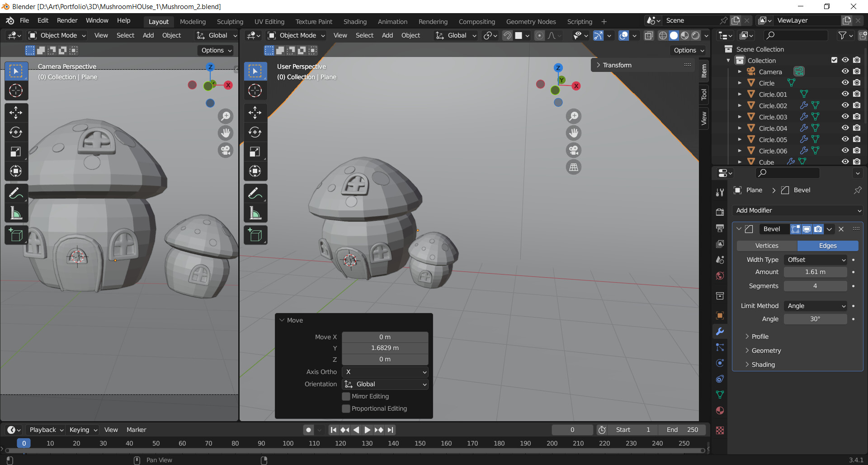Click the Add Cube tool in right viewport
Screen dimensions: 868x465
tap(255, 235)
